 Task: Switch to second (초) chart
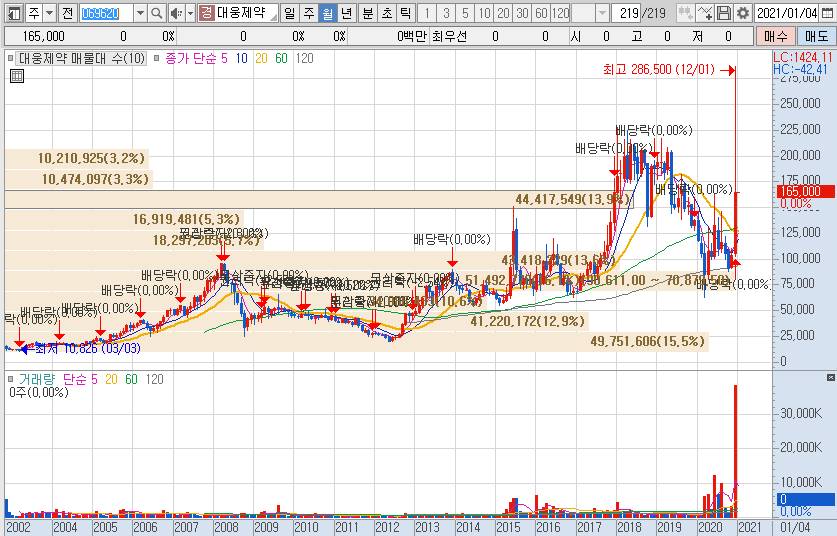click(387, 13)
